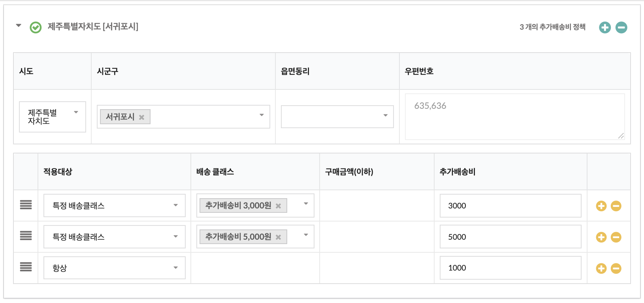Click the teal add policy plus icon
The width and height of the screenshot is (644, 303).
click(x=605, y=27)
